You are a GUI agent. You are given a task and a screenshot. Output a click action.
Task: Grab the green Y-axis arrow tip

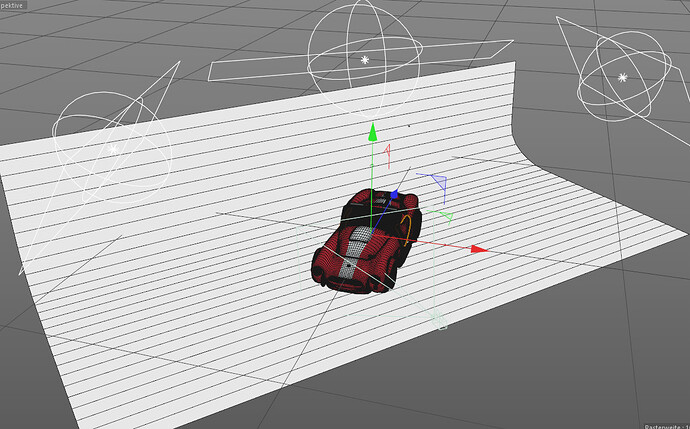point(373,132)
